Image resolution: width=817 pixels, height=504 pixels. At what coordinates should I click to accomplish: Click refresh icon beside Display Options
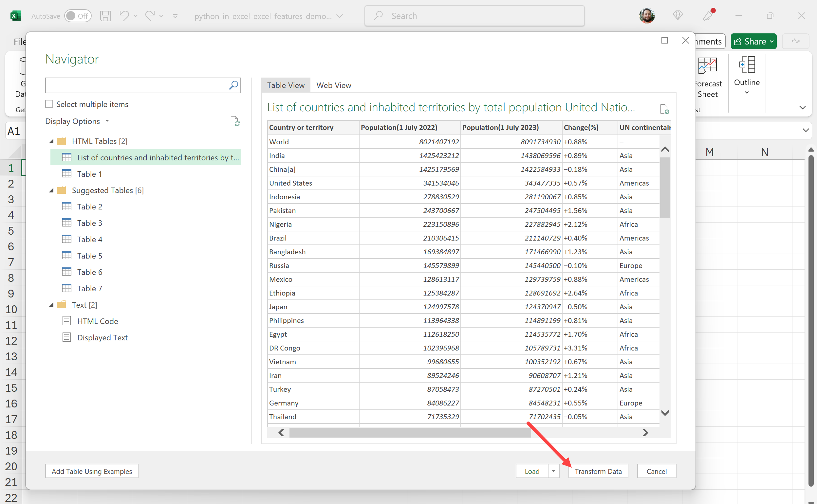pos(235,121)
